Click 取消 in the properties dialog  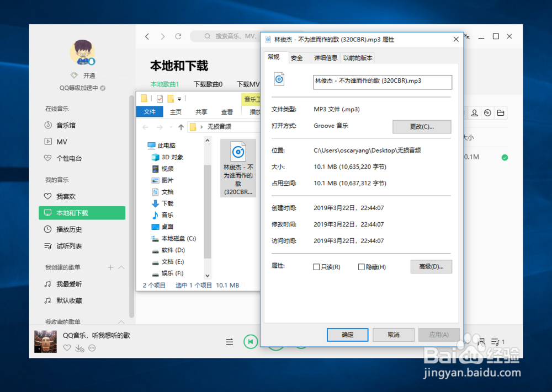394,335
